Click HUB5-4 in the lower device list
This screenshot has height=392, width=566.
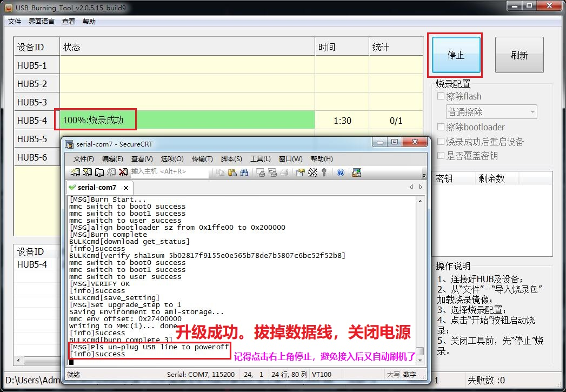point(32,264)
